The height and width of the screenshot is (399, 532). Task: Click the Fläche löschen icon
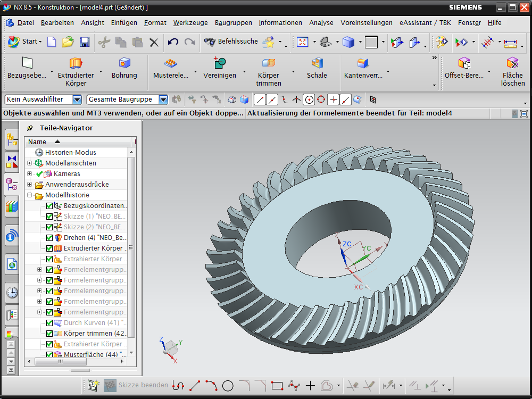512,64
